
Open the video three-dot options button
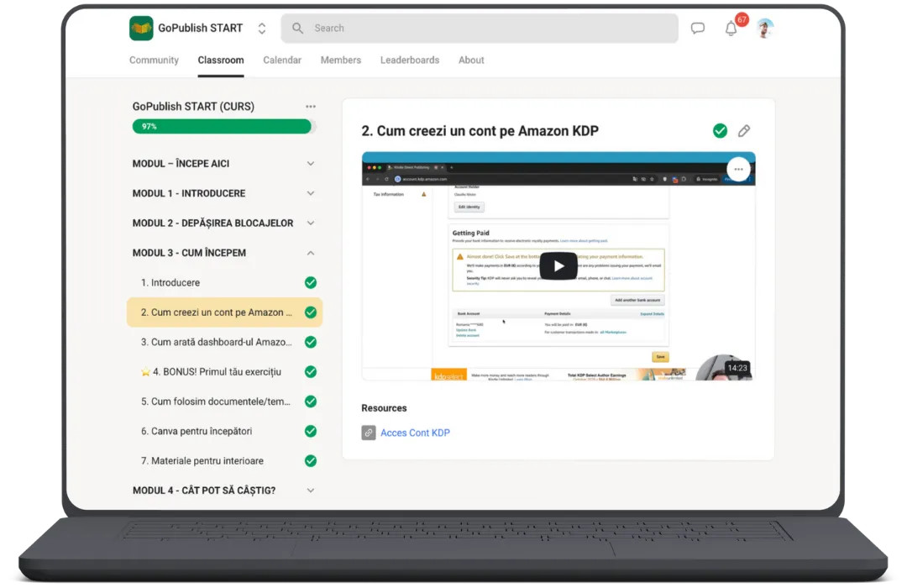click(739, 170)
